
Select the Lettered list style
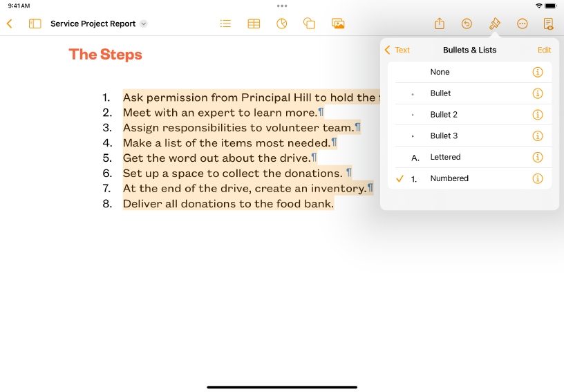click(445, 157)
